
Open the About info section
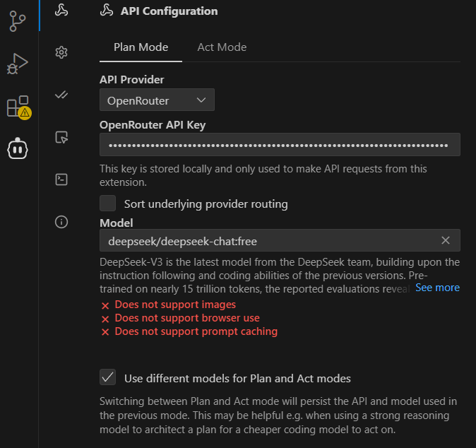point(61,222)
